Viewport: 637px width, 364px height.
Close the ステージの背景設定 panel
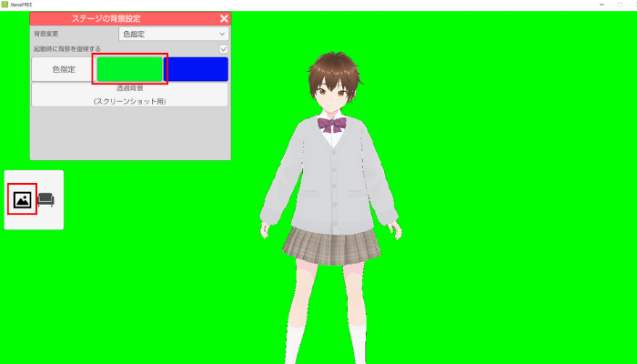[224, 19]
